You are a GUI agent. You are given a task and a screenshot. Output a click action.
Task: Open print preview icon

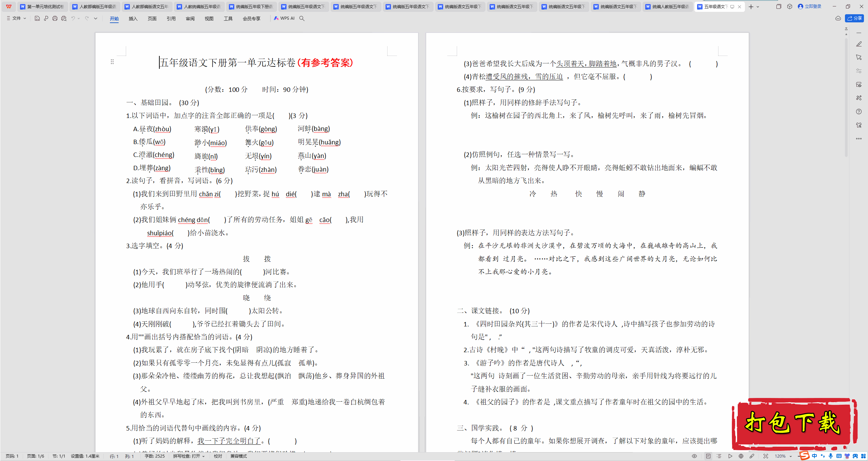click(x=64, y=18)
